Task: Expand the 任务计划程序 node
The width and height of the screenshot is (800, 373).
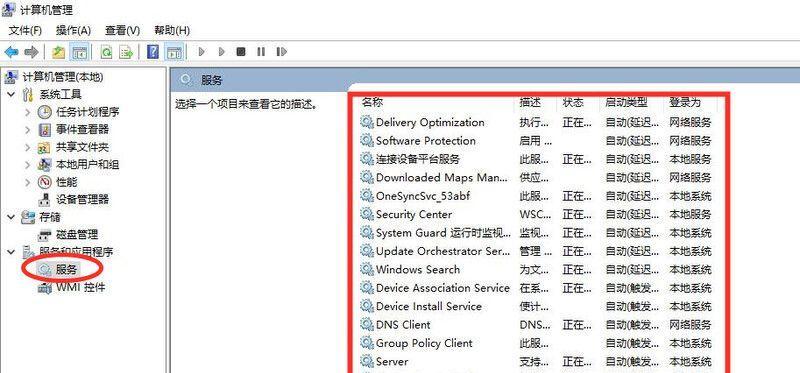Action: [x=28, y=112]
